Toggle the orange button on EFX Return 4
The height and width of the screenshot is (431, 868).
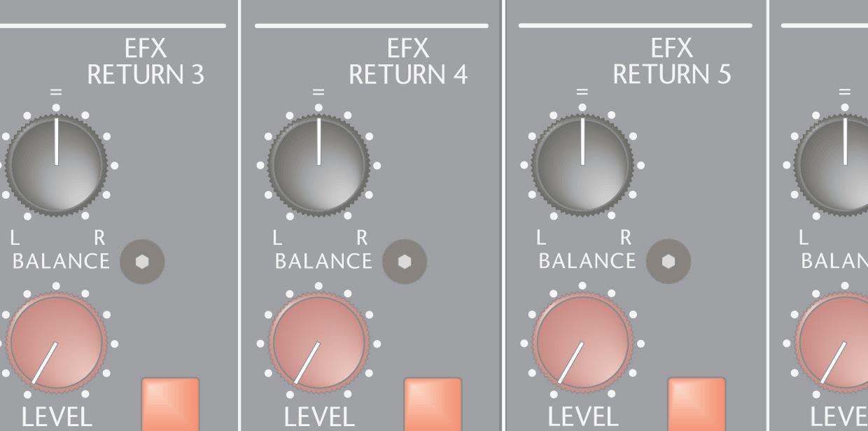point(433,404)
